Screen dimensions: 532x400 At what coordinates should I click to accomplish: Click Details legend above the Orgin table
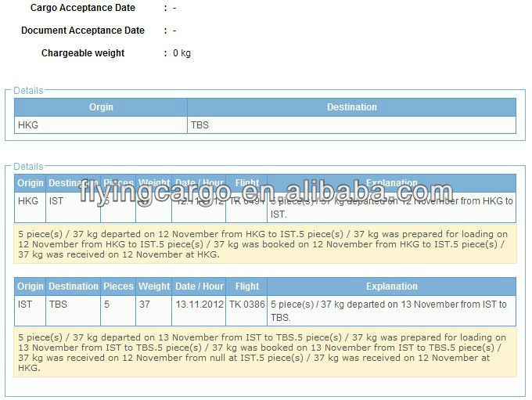point(28,91)
